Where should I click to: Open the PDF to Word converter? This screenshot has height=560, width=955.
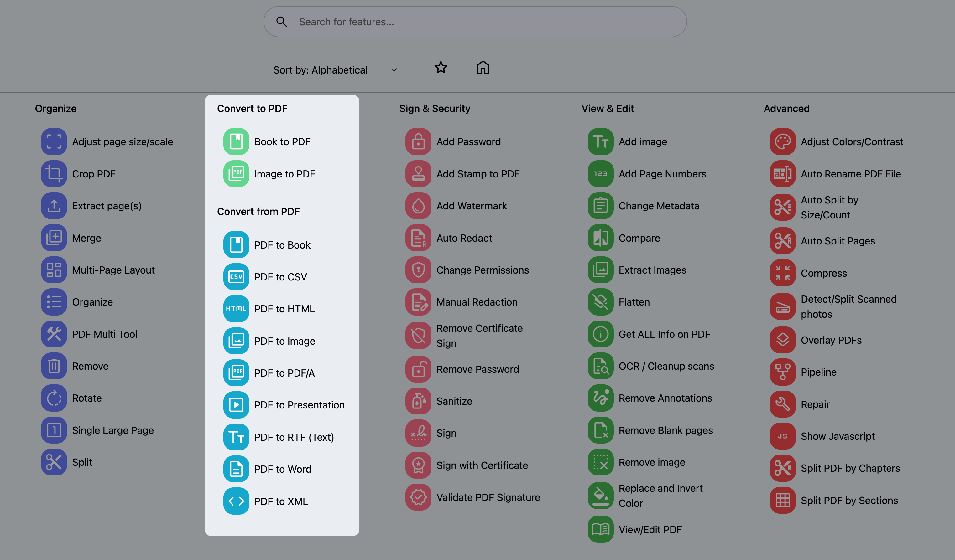pyautogui.click(x=283, y=469)
